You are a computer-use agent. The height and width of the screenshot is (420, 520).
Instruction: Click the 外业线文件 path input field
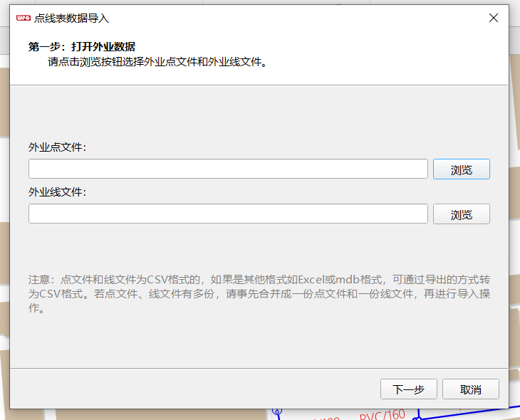tap(228, 214)
